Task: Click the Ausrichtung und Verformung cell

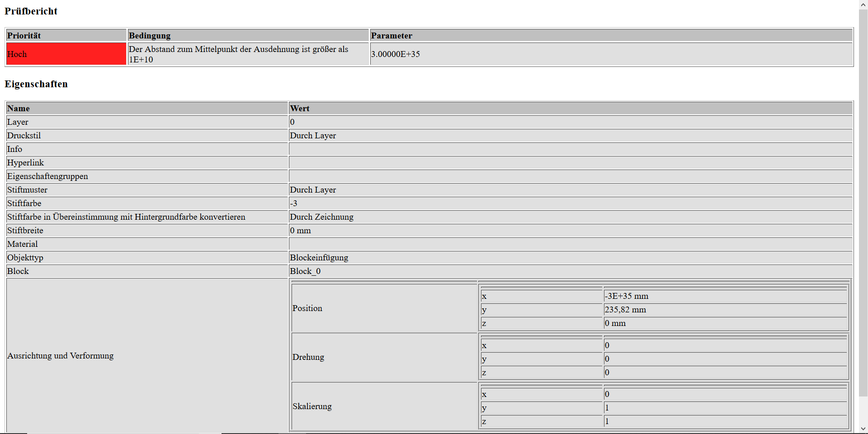Action: (x=147, y=355)
